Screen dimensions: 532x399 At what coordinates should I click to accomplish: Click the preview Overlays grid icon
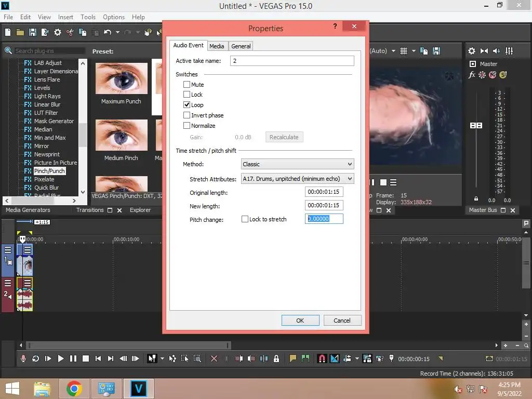coord(403,51)
